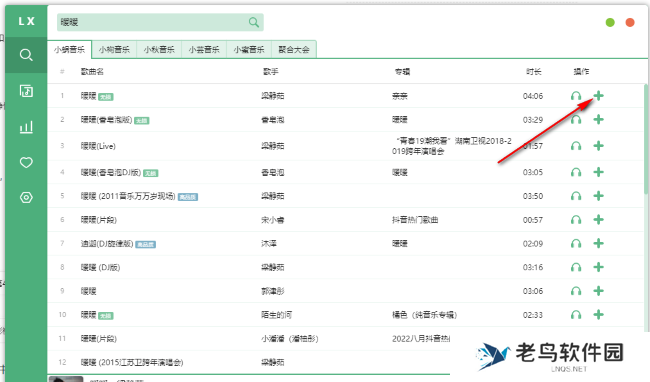
Task: Play 暖暖 (DJ版) 03:16 with headphone icon
Action: pyautogui.click(x=576, y=267)
